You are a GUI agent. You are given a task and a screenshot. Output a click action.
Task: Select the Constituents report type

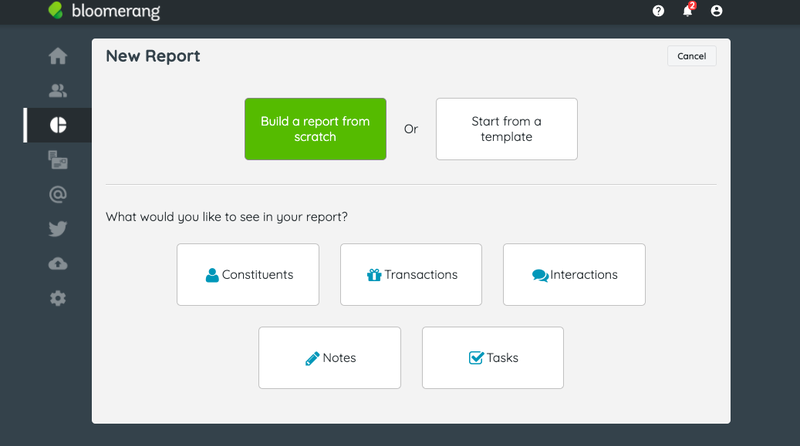(x=248, y=275)
